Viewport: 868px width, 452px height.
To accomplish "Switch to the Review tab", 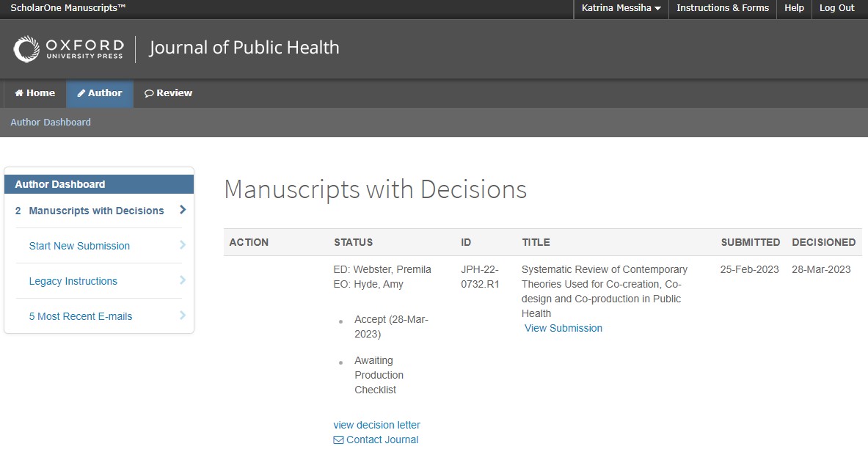I will click(x=168, y=93).
